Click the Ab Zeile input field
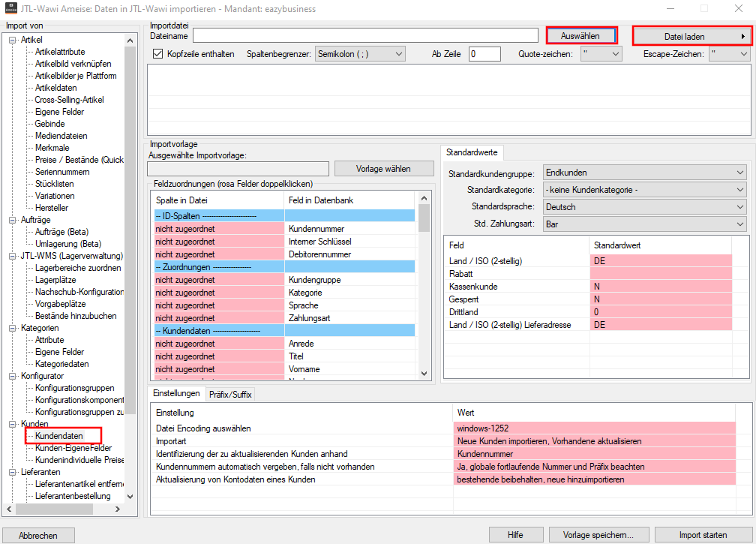 (x=484, y=54)
